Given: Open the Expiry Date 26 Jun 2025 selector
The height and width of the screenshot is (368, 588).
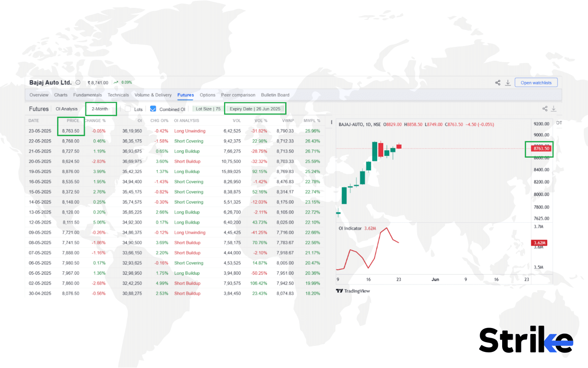Looking at the screenshot, I should pos(255,108).
